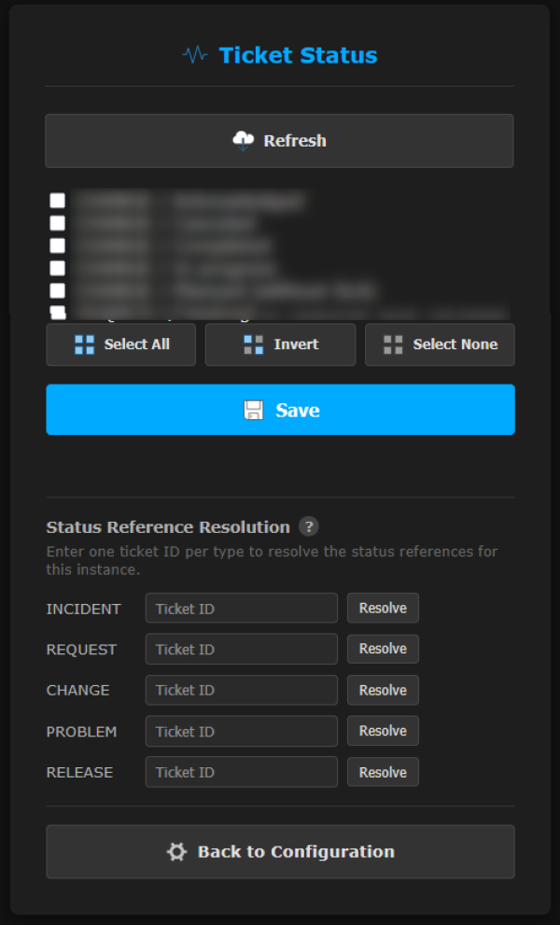560x925 pixels.
Task: Click the pulse icon beside Ticket Status
Action: (195, 55)
